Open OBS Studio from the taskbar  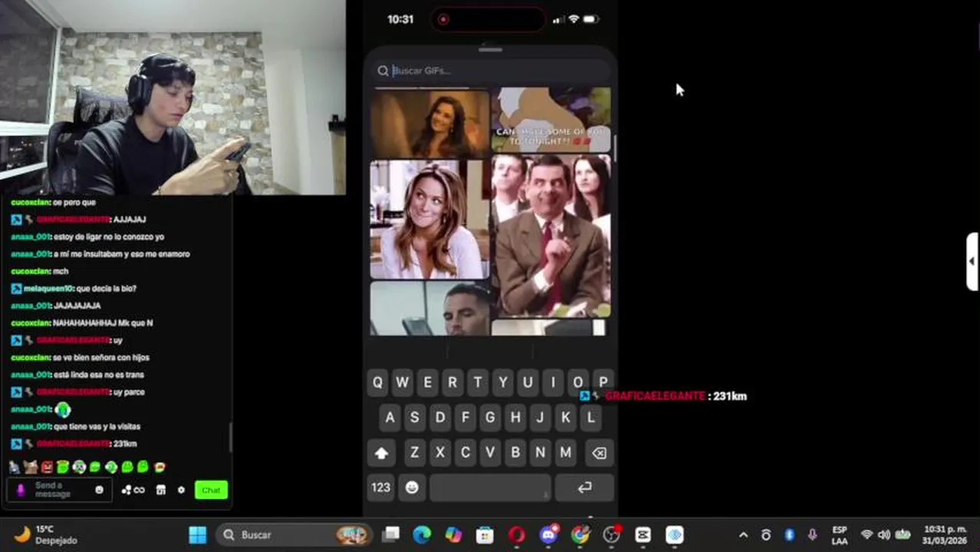[611, 534]
